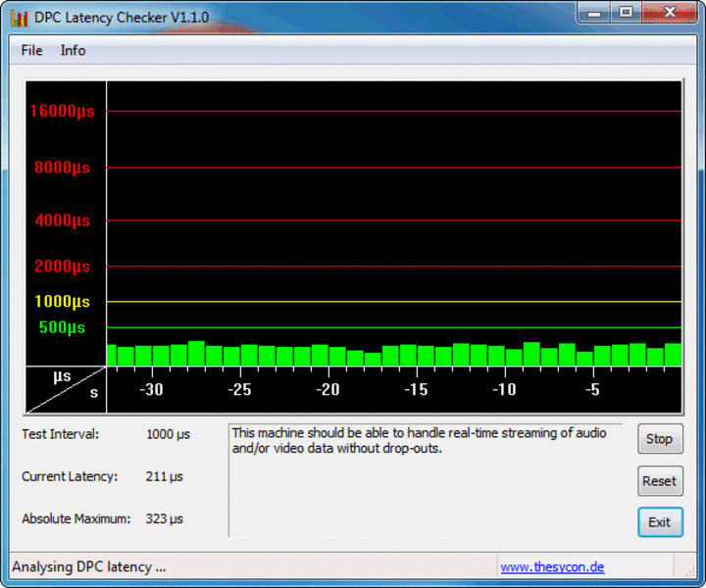Close the window with the X button
The height and width of the screenshot is (588, 706).
(x=670, y=13)
